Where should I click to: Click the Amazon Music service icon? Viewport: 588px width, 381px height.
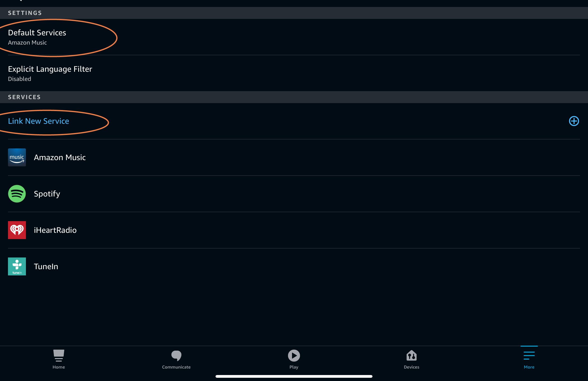click(x=17, y=157)
